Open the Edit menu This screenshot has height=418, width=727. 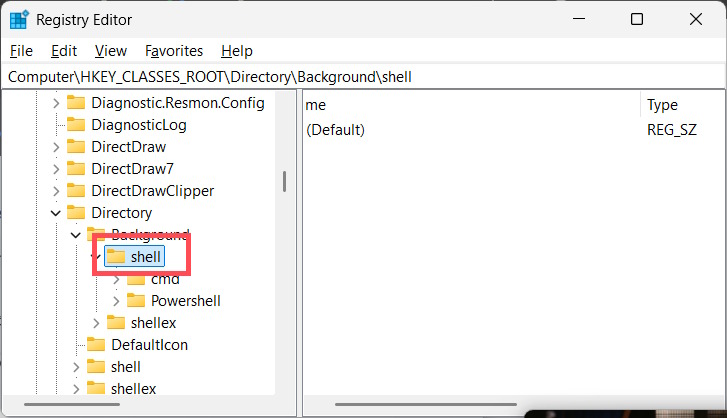pyautogui.click(x=64, y=51)
